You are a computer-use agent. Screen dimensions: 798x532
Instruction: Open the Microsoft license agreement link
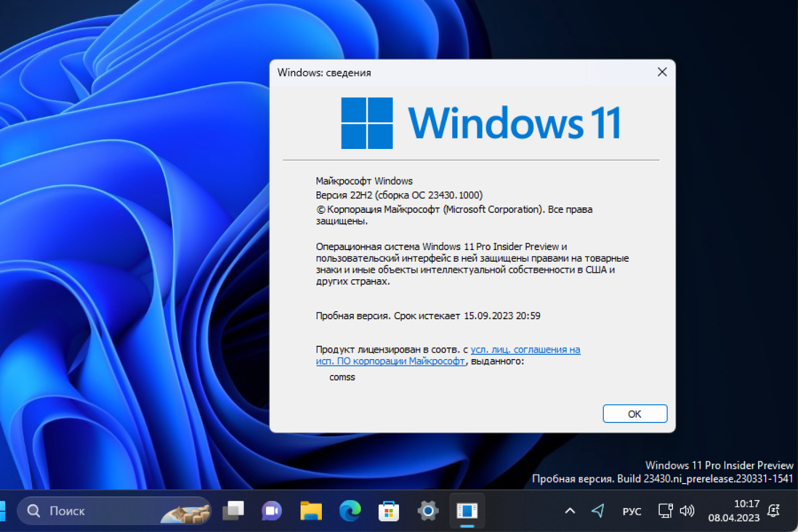[525, 350]
